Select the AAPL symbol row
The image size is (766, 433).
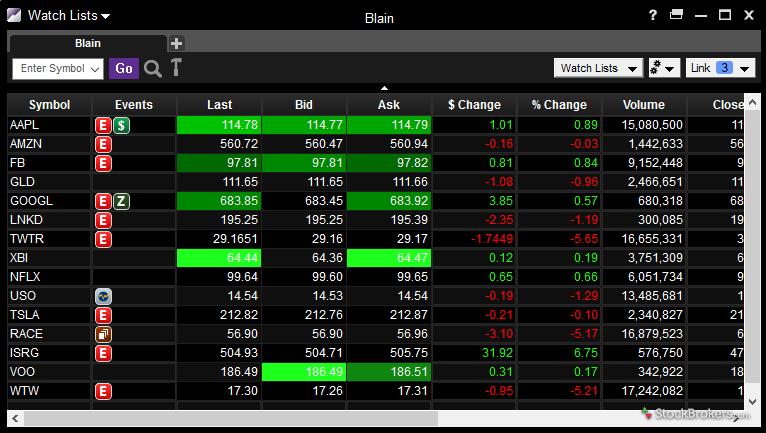pyautogui.click(x=376, y=125)
